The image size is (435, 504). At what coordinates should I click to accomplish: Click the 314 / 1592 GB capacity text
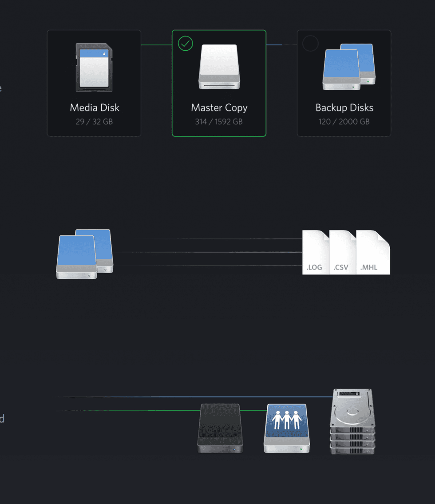[x=219, y=122]
